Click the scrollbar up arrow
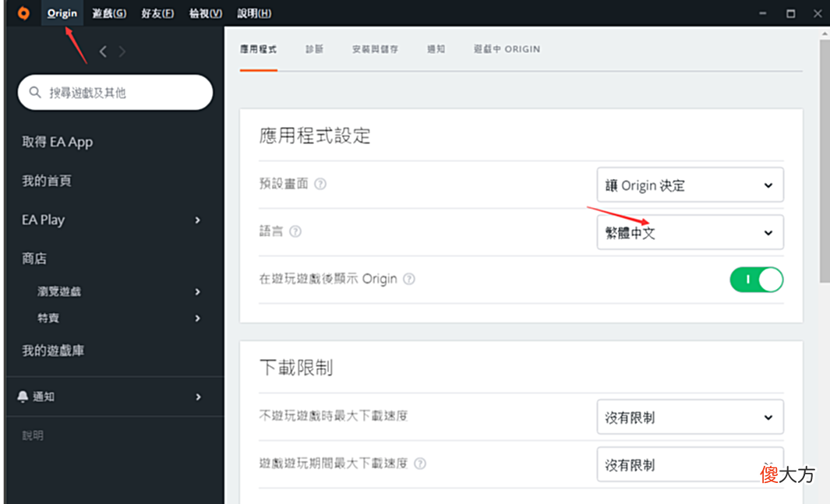This screenshot has width=830, height=504. coord(825,33)
